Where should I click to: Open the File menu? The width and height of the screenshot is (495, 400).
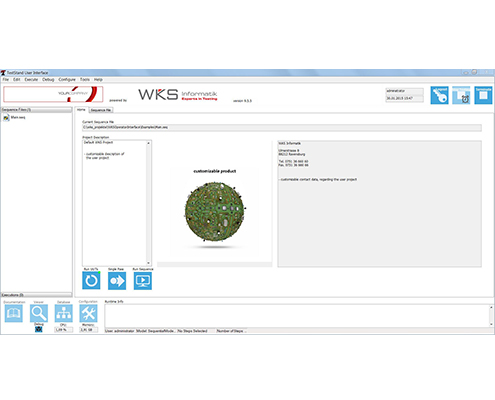pos(6,80)
